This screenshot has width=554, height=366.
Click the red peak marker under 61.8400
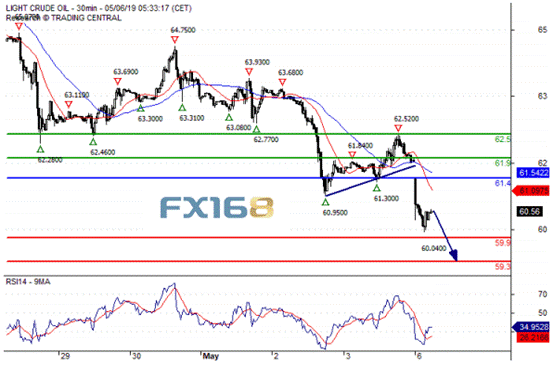tap(352, 154)
